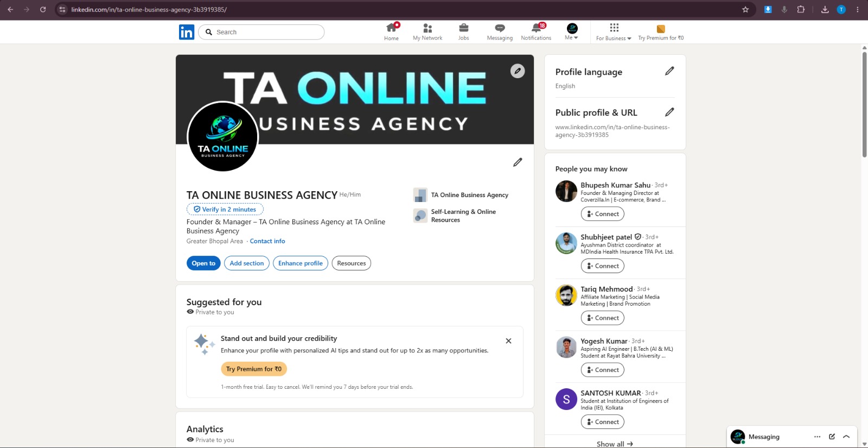
Task: Dismiss the Stand out credibility suggestion
Action: click(x=508, y=341)
